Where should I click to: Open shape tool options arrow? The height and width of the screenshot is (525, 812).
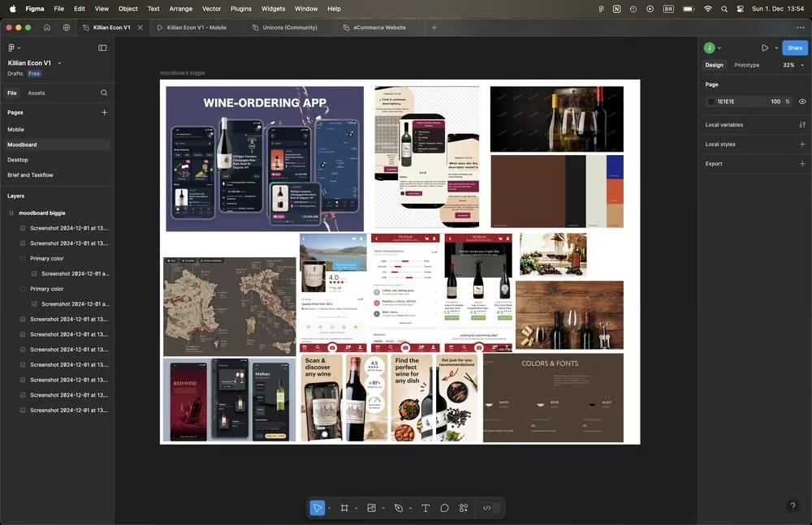pyautogui.click(x=383, y=509)
